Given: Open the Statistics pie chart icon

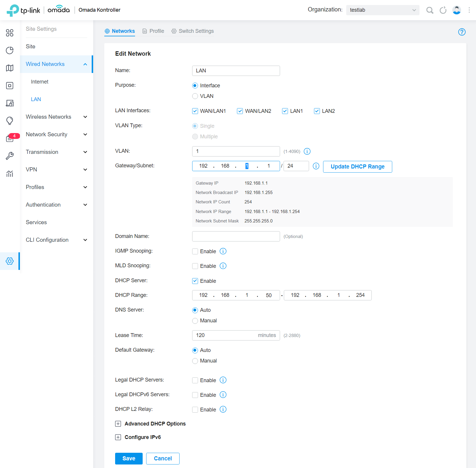Looking at the screenshot, I should [10, 50].
